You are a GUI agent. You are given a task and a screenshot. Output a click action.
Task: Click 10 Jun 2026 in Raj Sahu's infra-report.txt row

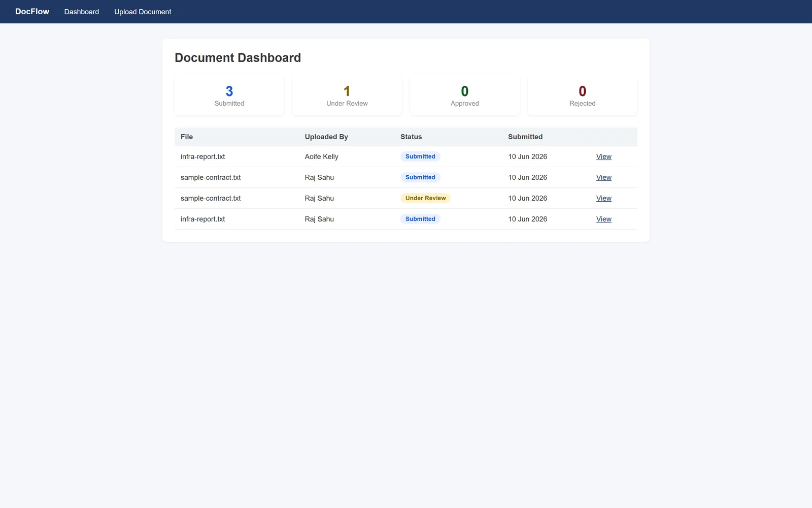tap(528, 219)
